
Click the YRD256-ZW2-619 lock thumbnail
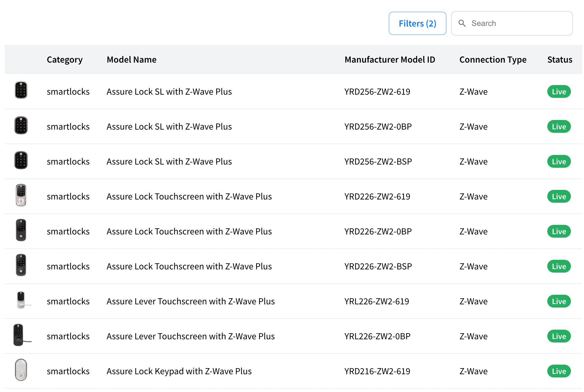click(x=21, y=90)
